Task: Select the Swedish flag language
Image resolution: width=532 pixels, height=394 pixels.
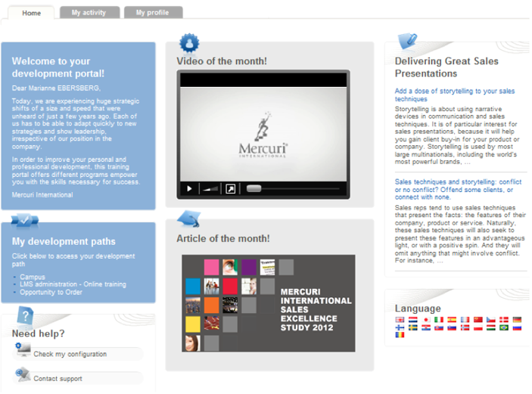Action: point(413,327)
